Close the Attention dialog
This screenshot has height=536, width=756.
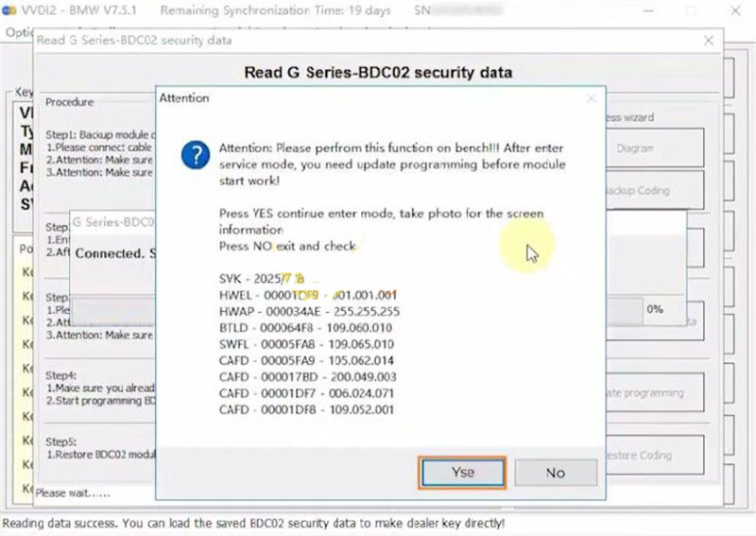(592, 99)
